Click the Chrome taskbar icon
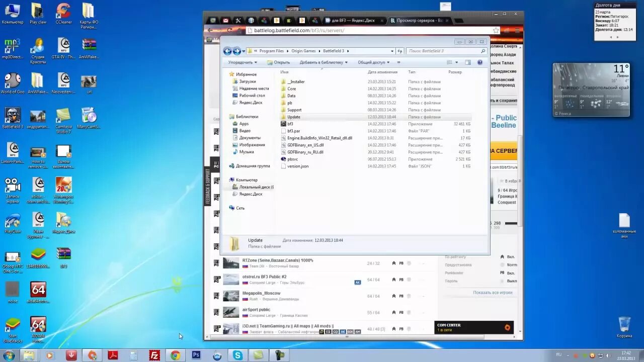Image resolution: width=644 pixels, height=362 pixels. [x=175, y=355]
